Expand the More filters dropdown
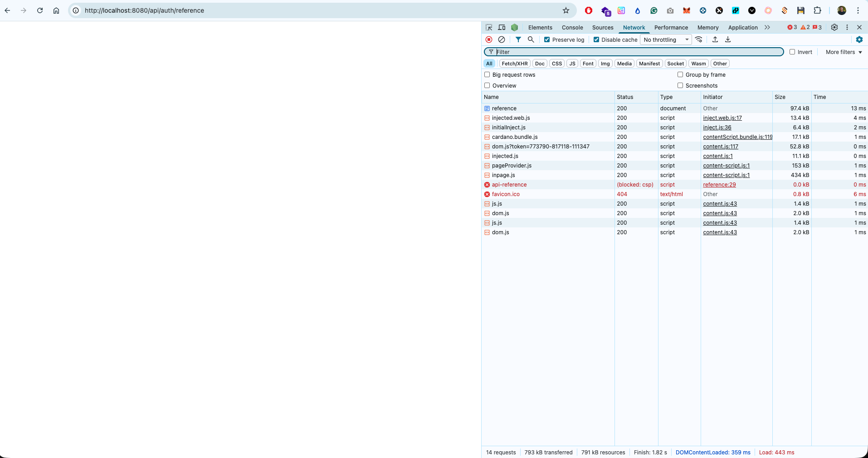 click(844, 52)
